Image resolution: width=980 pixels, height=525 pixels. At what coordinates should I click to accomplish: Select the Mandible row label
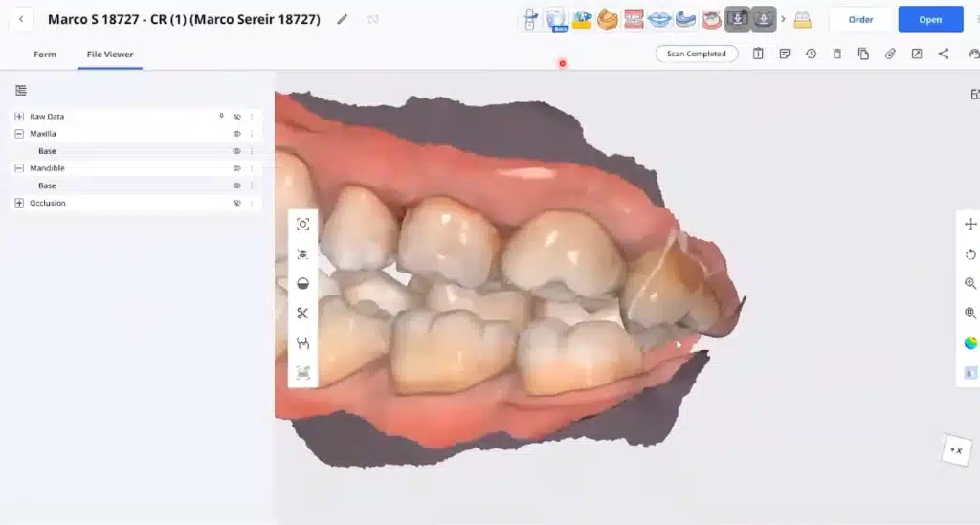click(x=48, y=168)
